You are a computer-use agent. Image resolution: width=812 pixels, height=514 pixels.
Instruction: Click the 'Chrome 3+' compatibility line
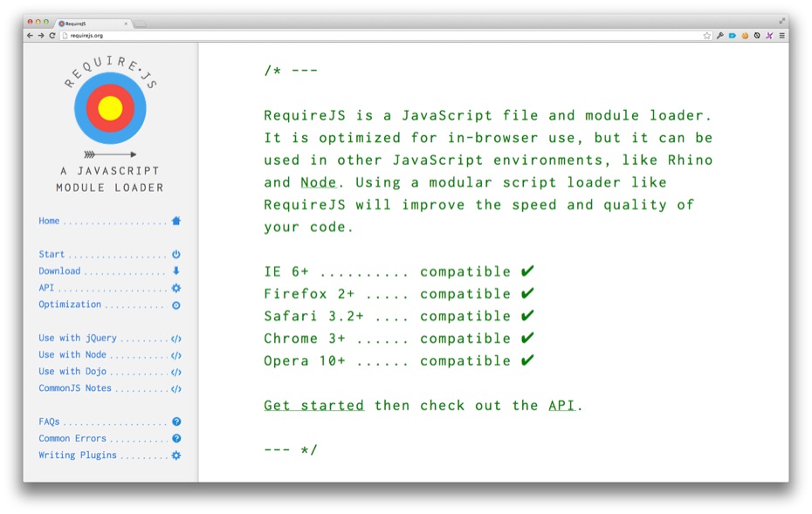coord(399,338)
